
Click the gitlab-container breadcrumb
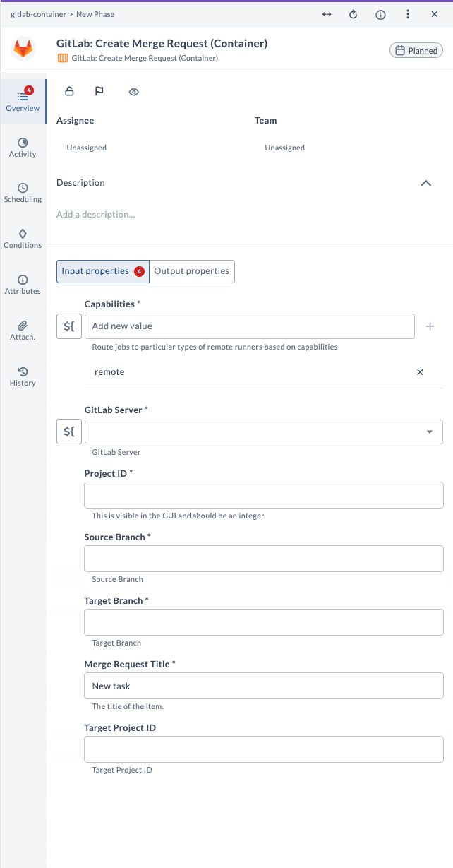37,14
